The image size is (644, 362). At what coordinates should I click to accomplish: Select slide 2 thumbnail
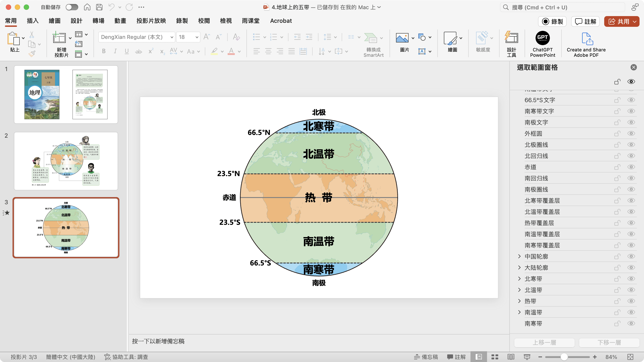coord(66,161)
